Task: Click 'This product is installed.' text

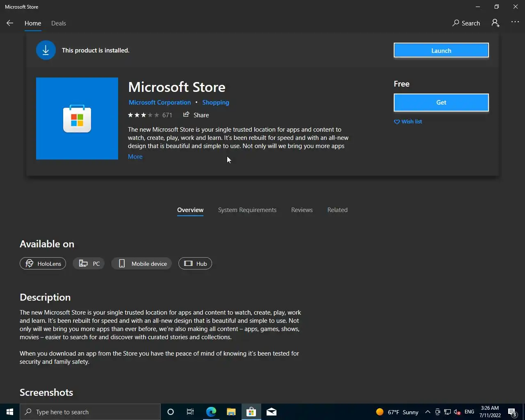Action: (x=96, y=50)
